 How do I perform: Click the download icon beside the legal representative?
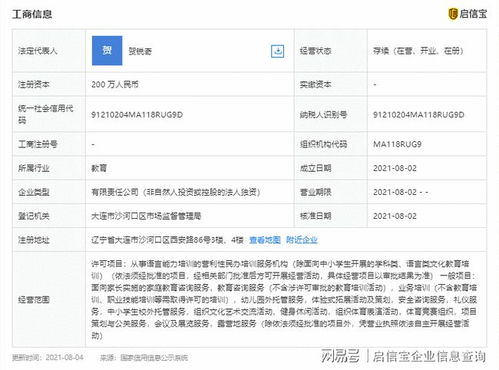click(x=277, y=51)
